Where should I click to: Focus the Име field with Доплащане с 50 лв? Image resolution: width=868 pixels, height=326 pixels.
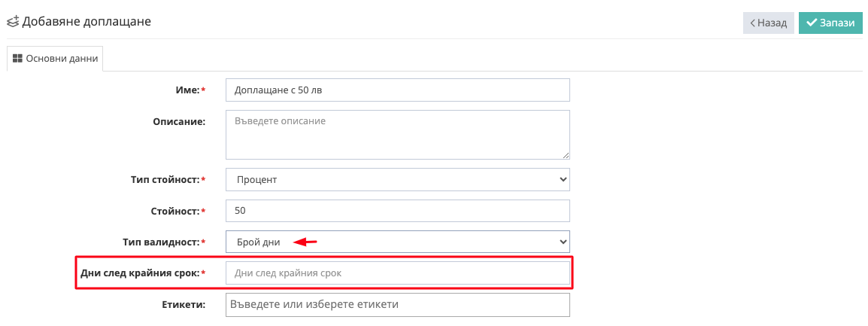[397, 90]
